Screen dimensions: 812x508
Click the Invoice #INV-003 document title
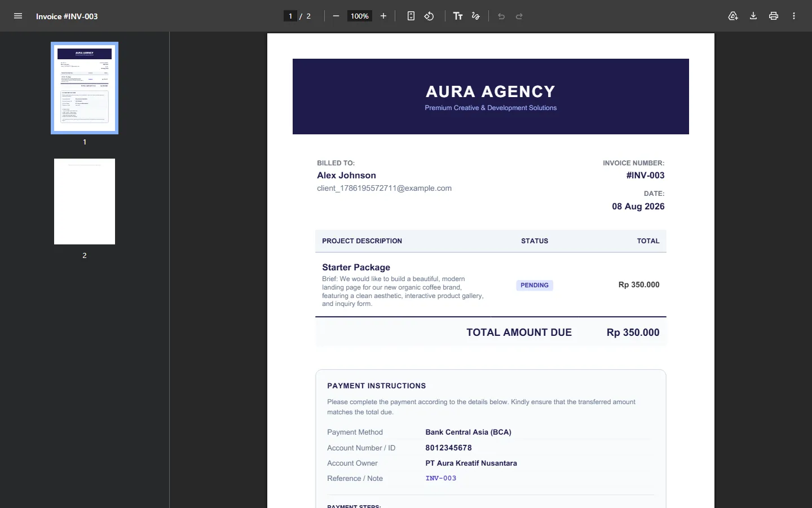(67, 16)
